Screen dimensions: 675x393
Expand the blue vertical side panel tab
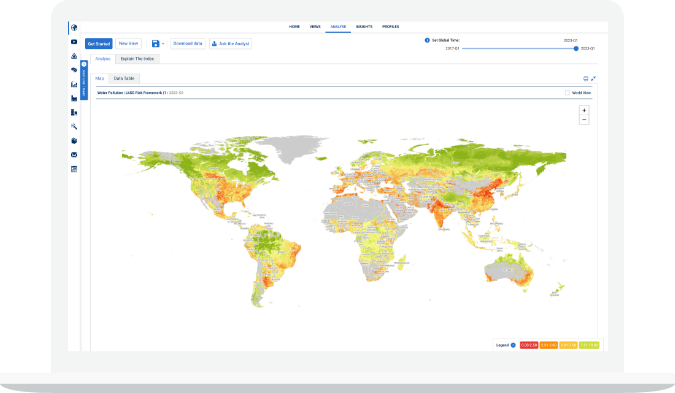(x=84, y=80)
